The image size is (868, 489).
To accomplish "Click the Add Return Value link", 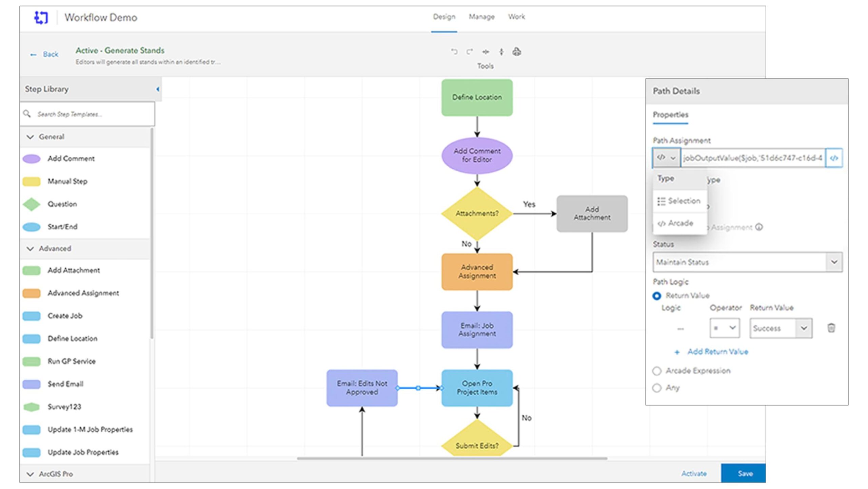I will [717, 352].
